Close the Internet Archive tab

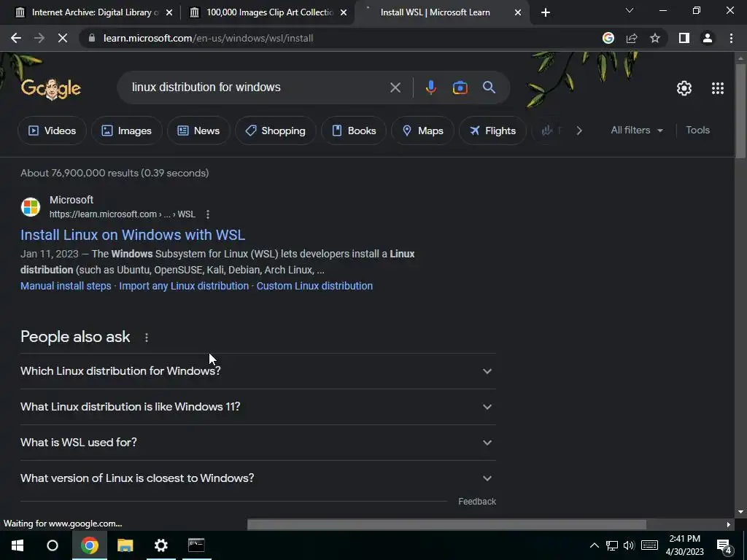tap(169, 12)
